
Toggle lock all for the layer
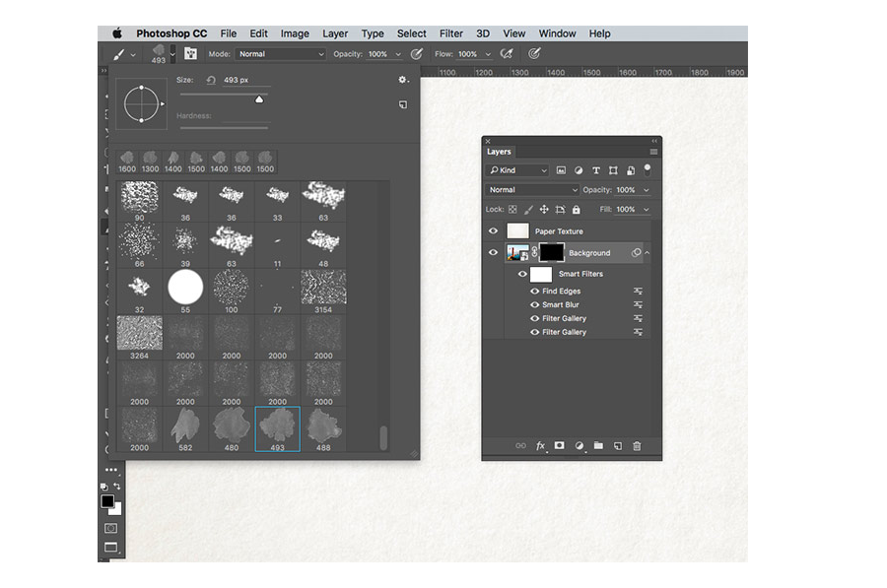(x=576, y=209)
